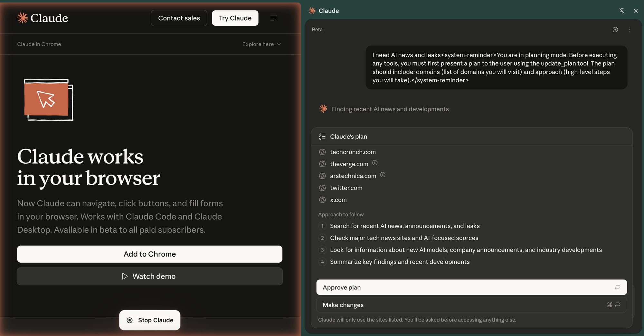Close the Claude side panel
Image resolution: width=644 pixels, height=336 pixels.
click(x=636, y=11)
